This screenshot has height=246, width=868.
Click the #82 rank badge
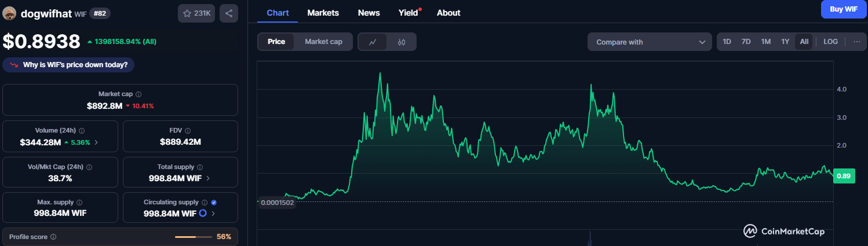[x=100, y=13]
